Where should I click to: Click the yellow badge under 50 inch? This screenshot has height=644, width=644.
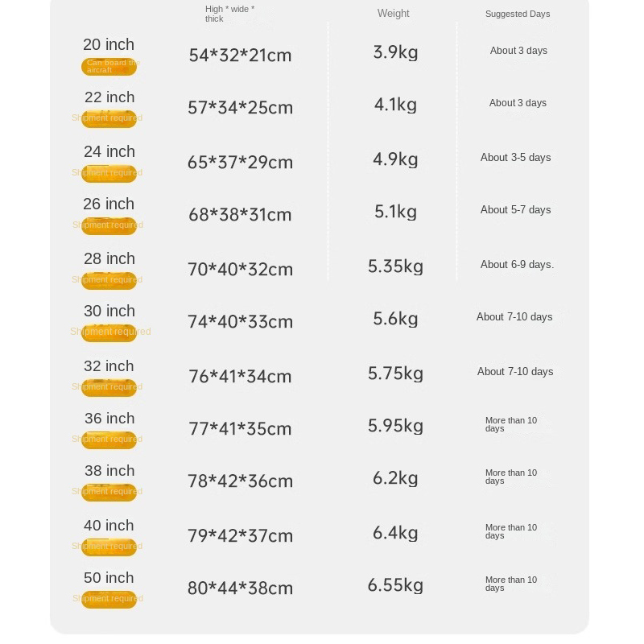[109, 599]
